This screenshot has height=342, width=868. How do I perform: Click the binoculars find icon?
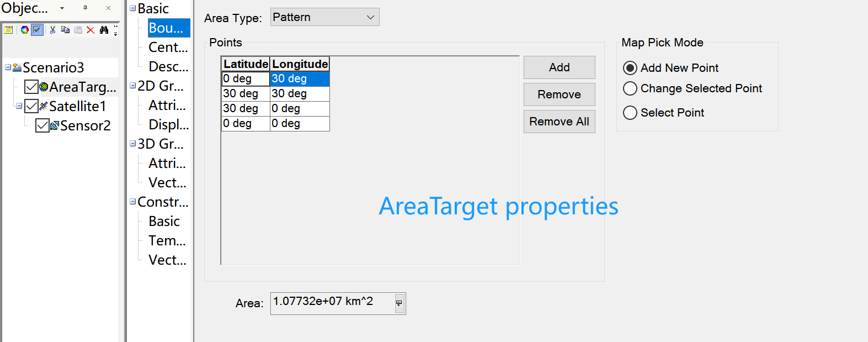[x=104, y=30]
